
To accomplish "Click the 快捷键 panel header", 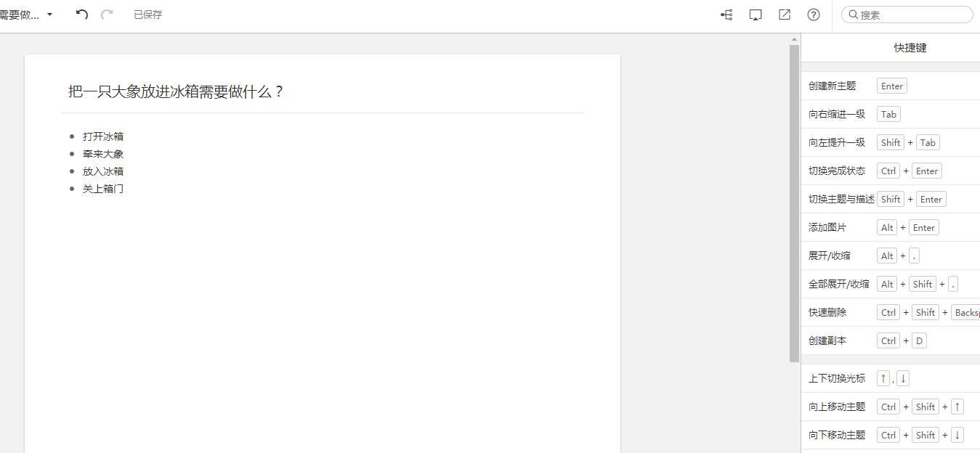I will coord(910,48).
